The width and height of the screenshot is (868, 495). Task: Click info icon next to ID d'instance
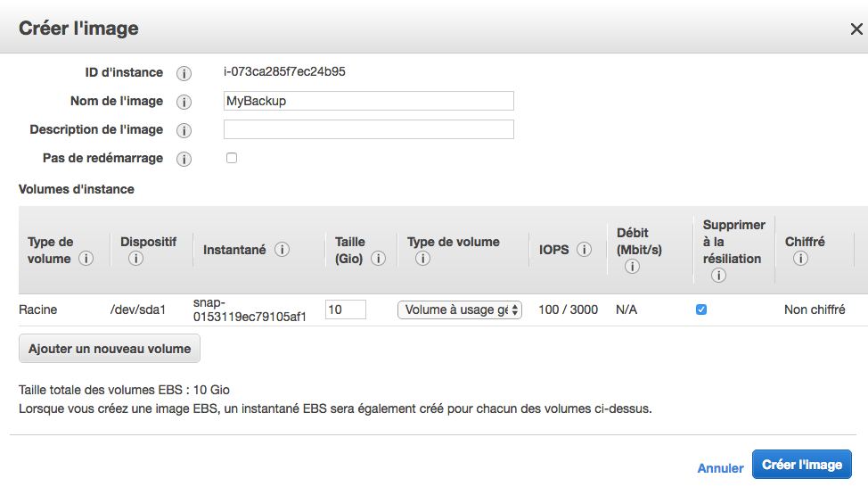click(x=184, y=73)
